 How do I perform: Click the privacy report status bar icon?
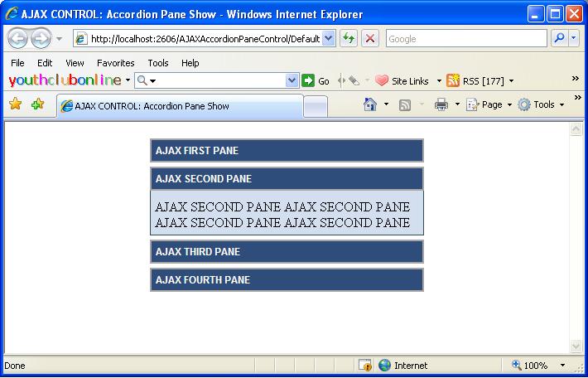(365, 366)
